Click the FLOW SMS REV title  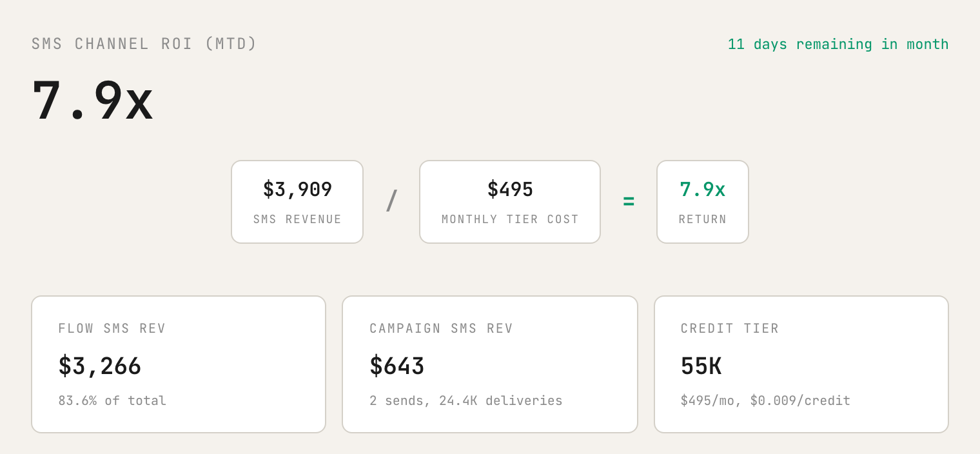point(112,328)
